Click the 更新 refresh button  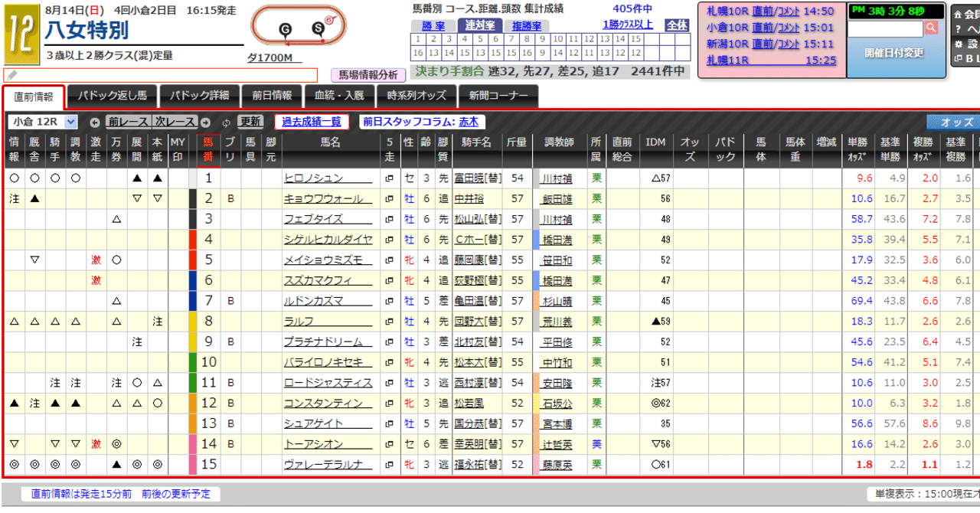point(249,123)
